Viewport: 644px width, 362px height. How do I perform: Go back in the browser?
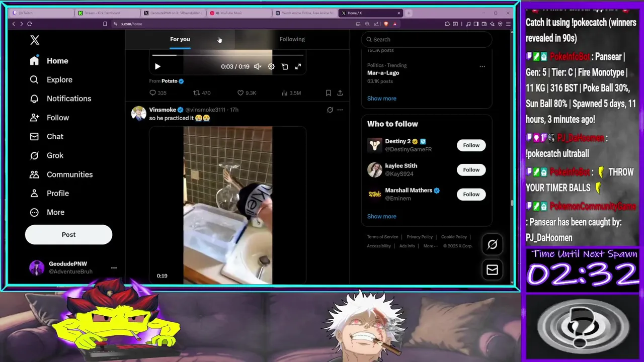coord(14,24)
